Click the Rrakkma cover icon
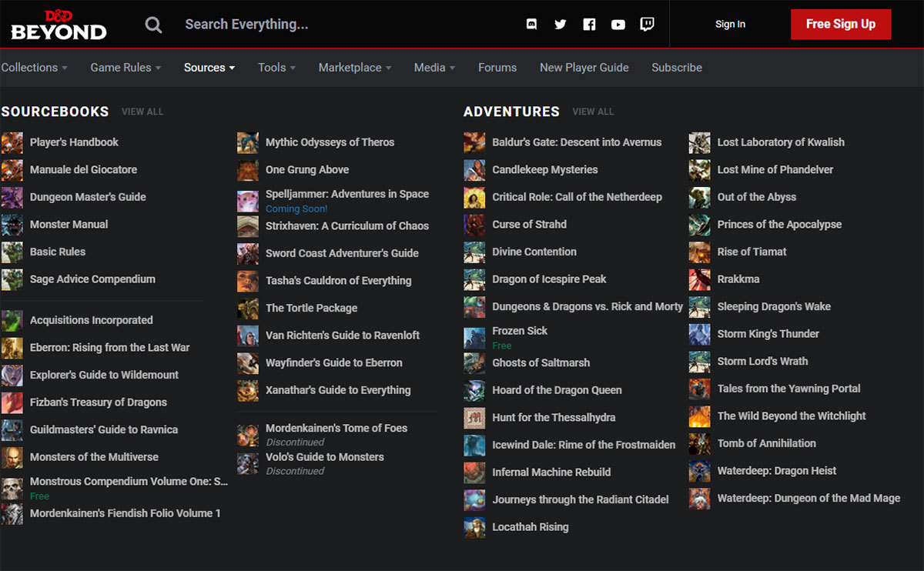Screen dimensions: 924x571 coord(700,279)
